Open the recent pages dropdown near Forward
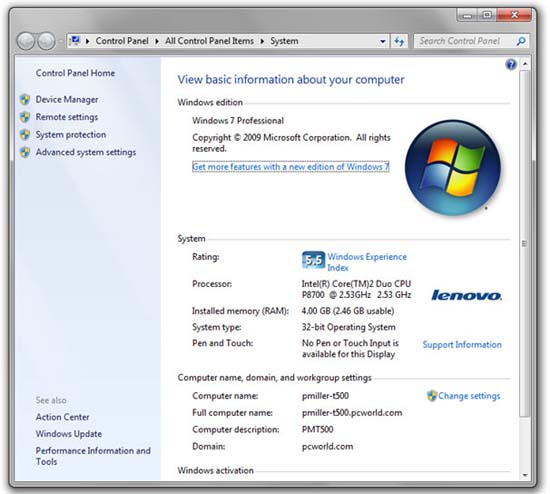The image size is (550, 494). (60, 41)
